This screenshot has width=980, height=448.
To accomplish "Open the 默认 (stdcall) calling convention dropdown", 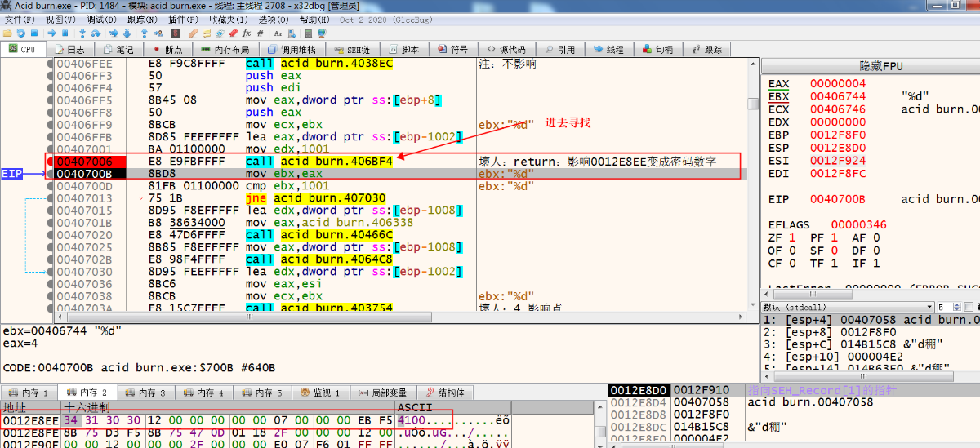I will [847, 307].
